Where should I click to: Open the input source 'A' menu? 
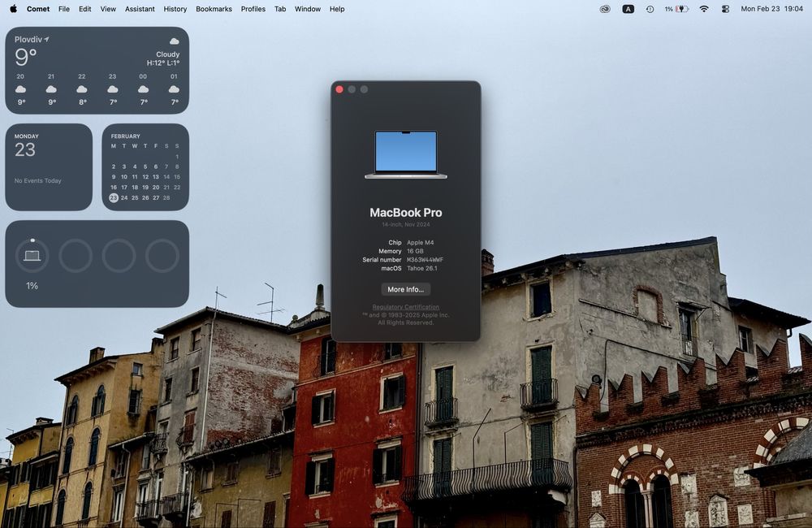pyautogui.click(x=628, y=9)
